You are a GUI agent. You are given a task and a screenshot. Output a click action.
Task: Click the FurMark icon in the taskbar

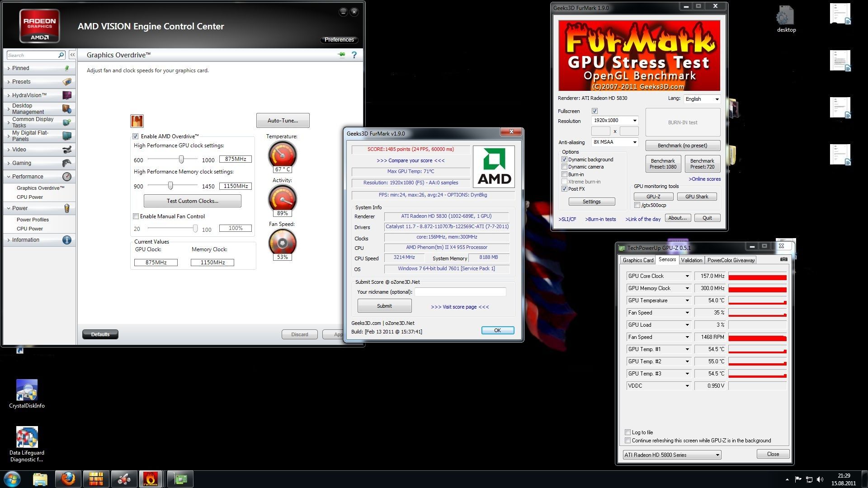click(151, 479)
